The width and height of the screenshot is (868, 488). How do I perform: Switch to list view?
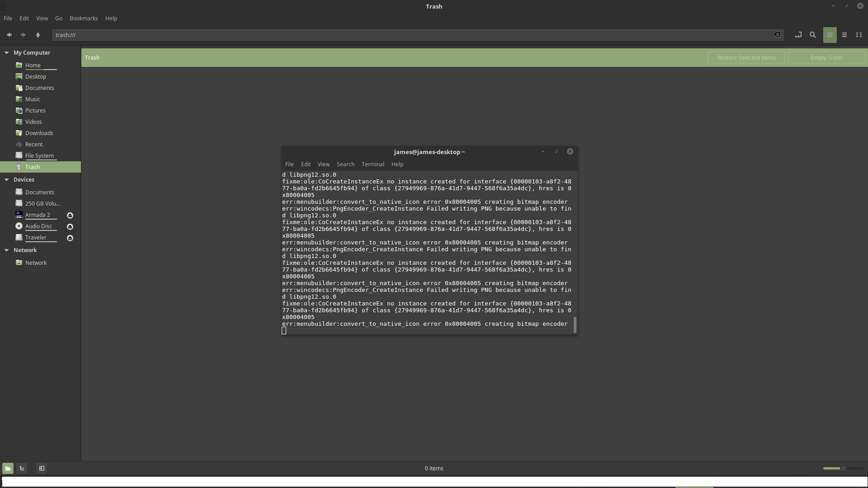[844, 35]
